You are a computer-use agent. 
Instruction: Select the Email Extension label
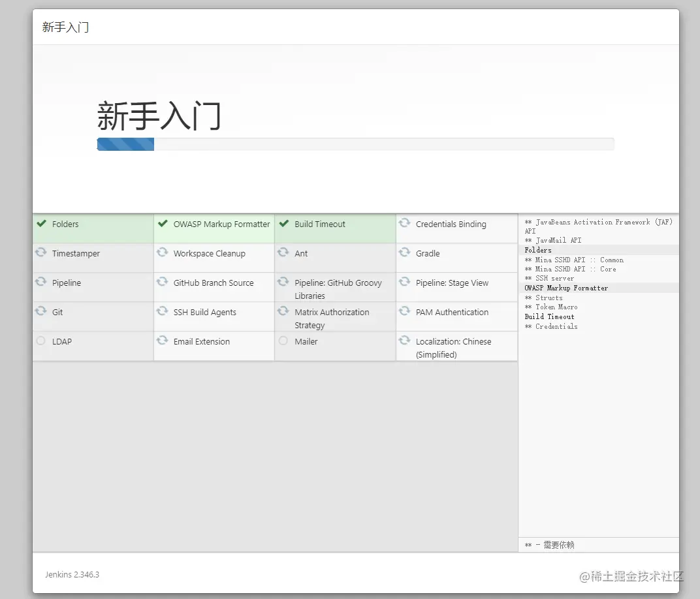coord(202,342)
